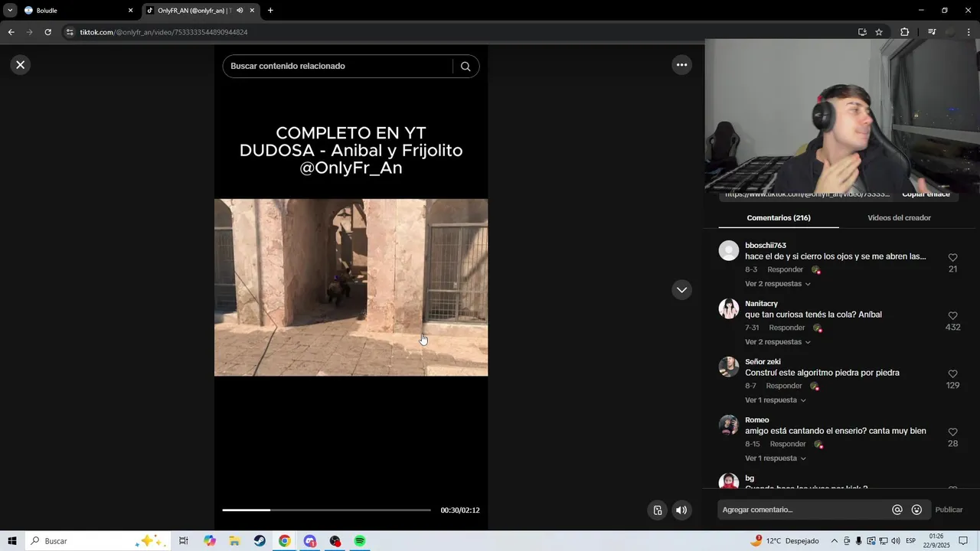Image resolution: width=980 pixels, height=551 pixels.
Task: Click the system volume icon in tray
Action: 896,541
